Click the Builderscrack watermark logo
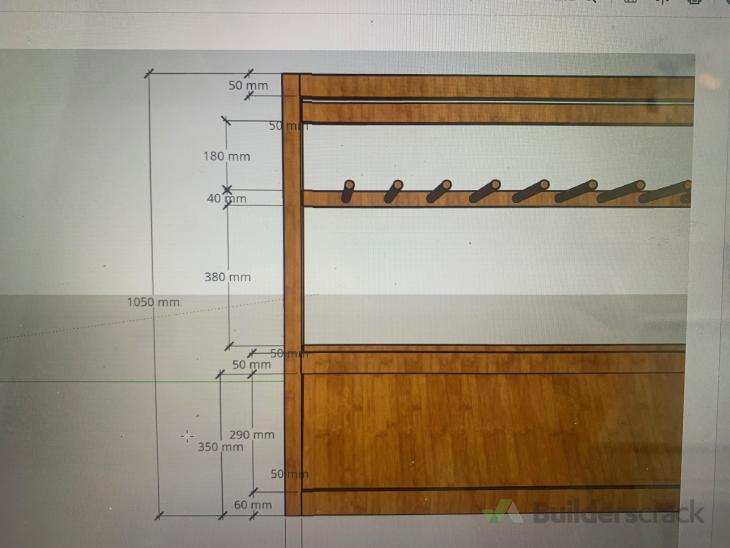730x548 pixels. 595,514
